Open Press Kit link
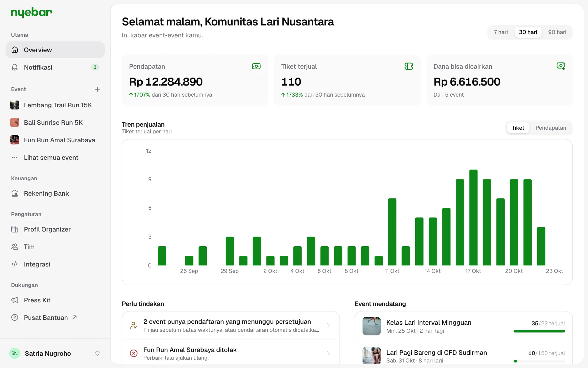The width and height of the screenshot is (588, 368). pos(55,300)
